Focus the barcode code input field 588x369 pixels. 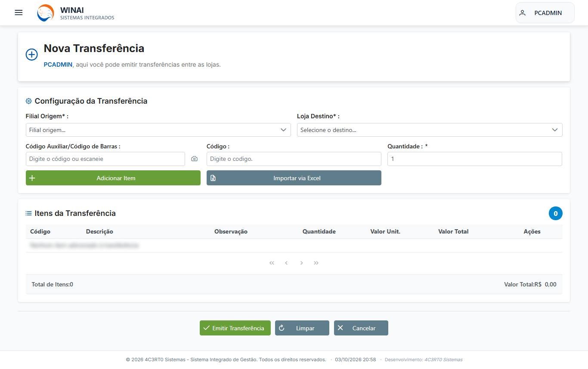pos(105,159)
